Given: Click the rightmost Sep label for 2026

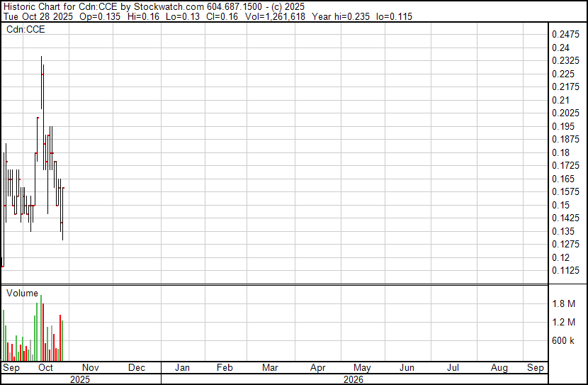Looking at the screenshot, I should pos(536,367).
